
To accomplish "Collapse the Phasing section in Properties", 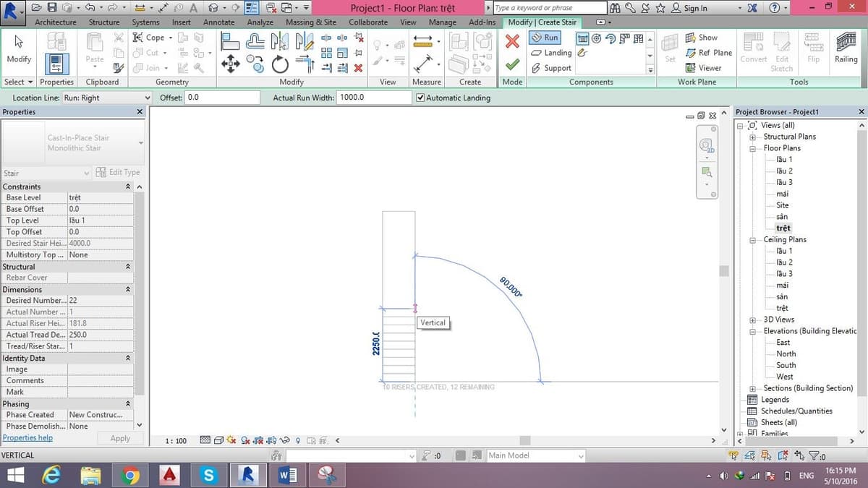I will [128, 403].
